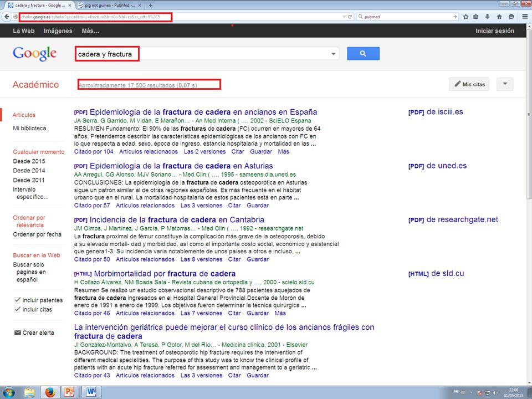Click the 'Crear alerta' link

(38, 333)
